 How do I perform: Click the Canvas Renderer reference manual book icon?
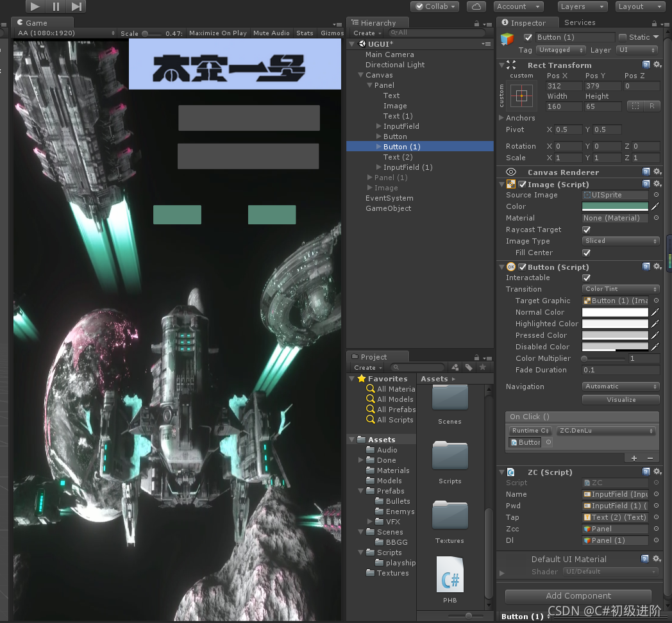point(647,171)
